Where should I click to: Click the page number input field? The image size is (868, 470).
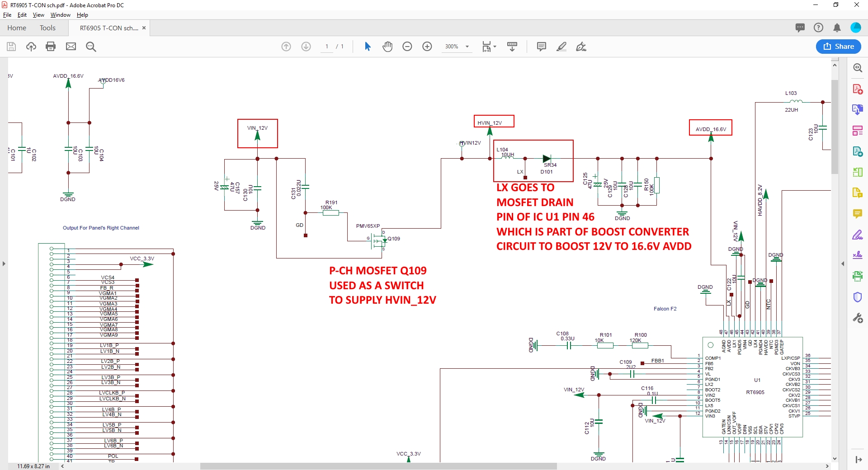tap(327, 47)
